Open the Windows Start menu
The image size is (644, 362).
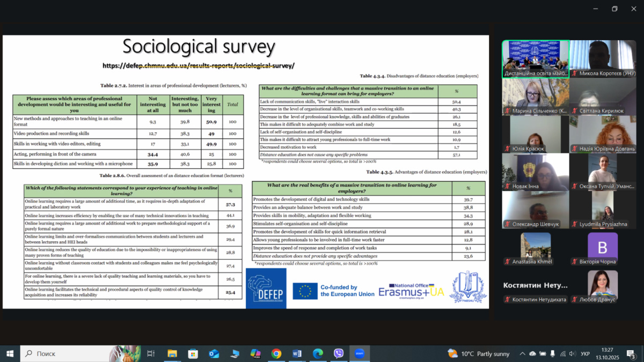[10, 353]
